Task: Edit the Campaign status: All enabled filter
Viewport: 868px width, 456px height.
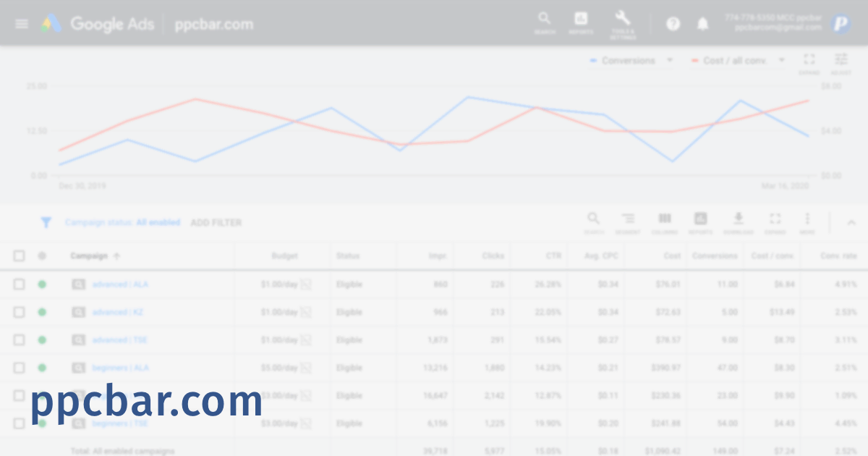Action: 122,223
